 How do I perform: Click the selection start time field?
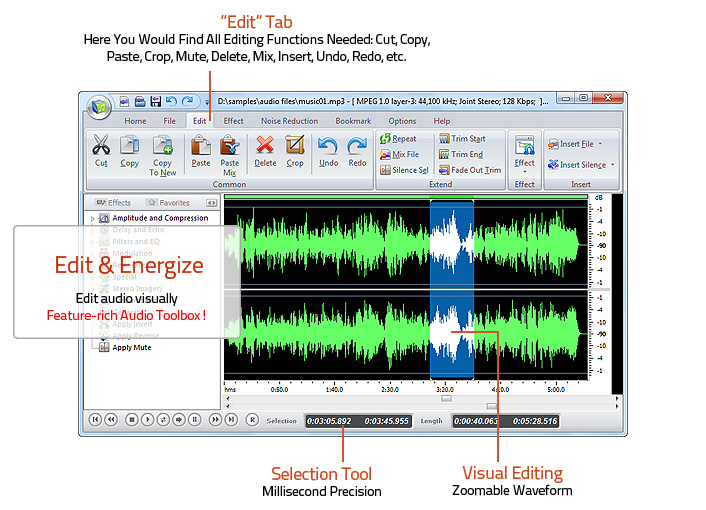coord(331,421)
